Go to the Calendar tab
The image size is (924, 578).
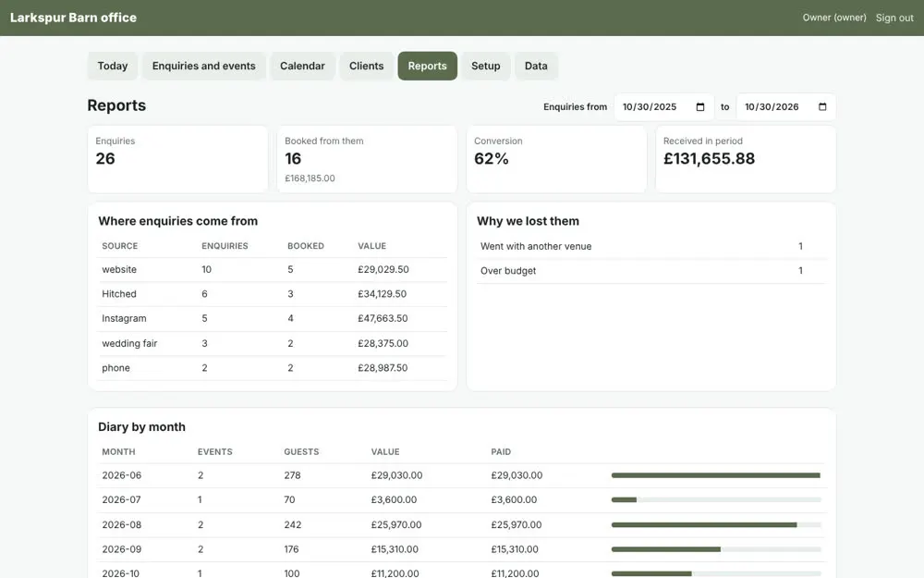tap(302, 66)
